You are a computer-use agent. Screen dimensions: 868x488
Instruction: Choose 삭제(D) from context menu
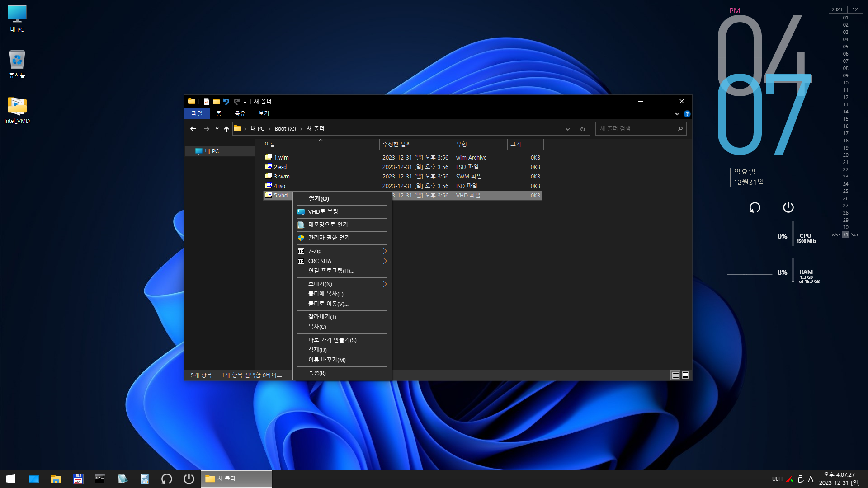click(x=342, y=350)
